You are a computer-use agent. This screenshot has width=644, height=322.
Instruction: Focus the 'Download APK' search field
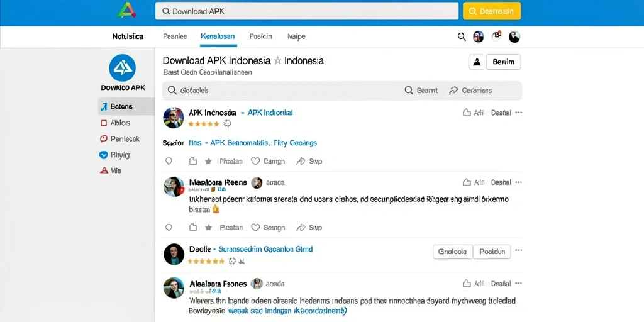[306, 11]
